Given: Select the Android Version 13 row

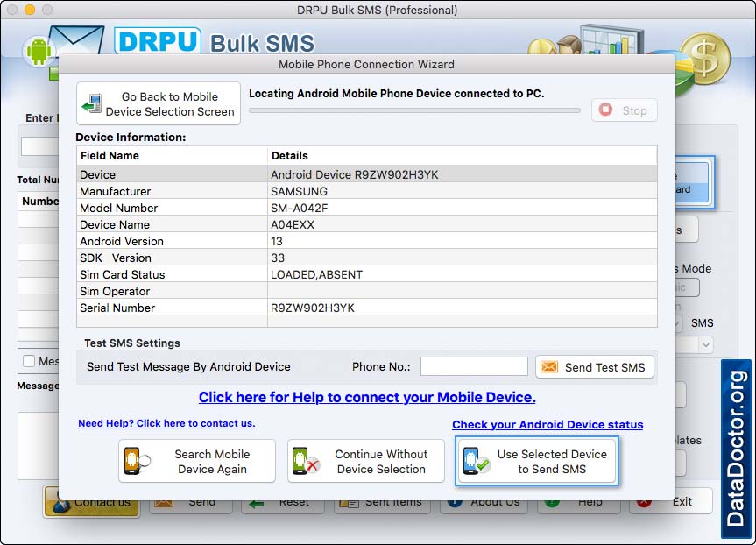Looking at the screenshot, I should 366,241.
